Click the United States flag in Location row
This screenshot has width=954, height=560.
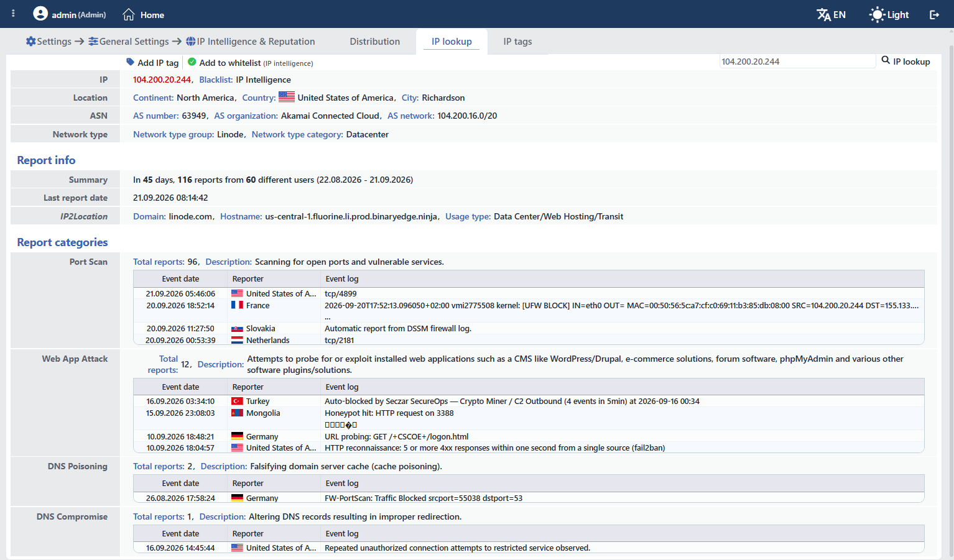pos(287,97)
